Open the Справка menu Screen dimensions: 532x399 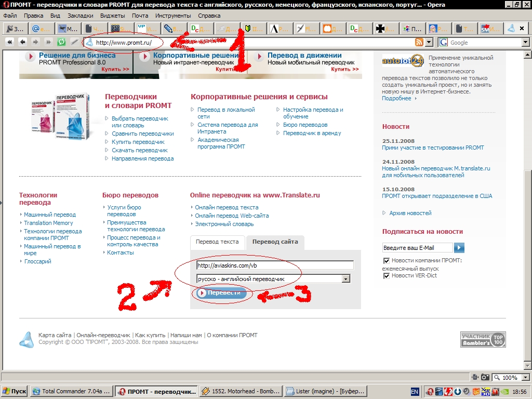(209, 16)
